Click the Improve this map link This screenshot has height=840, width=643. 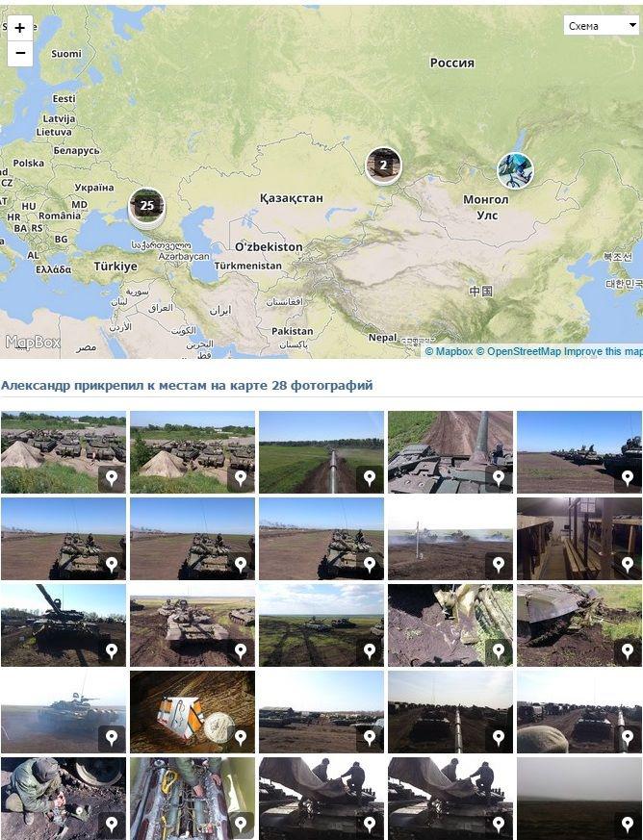(604, 351)
